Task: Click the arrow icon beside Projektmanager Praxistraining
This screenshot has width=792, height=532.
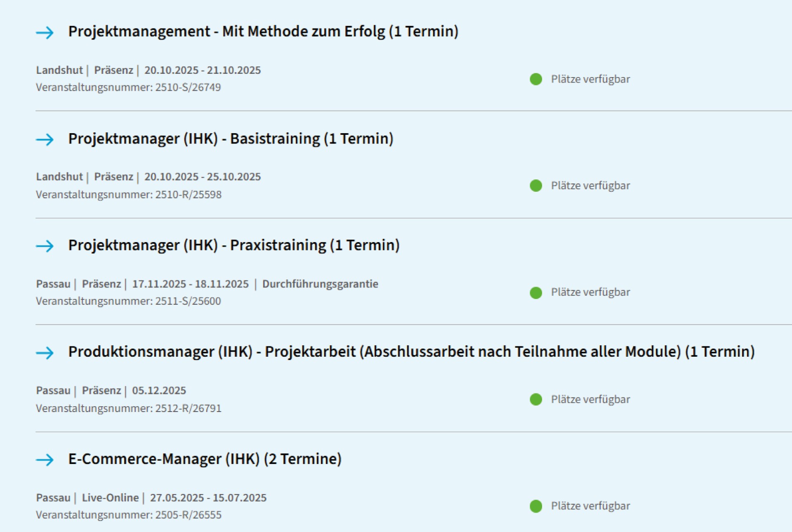Action: (45, 246)
